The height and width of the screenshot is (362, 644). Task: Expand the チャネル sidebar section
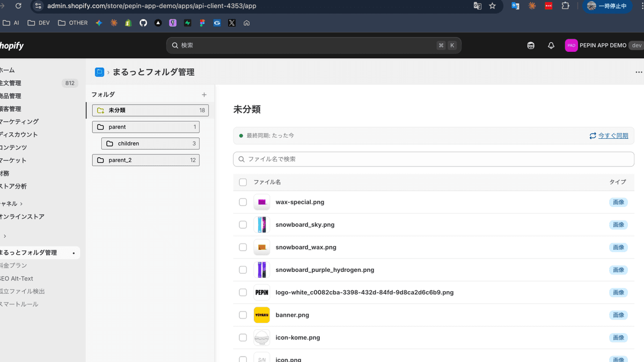(11, 204)
